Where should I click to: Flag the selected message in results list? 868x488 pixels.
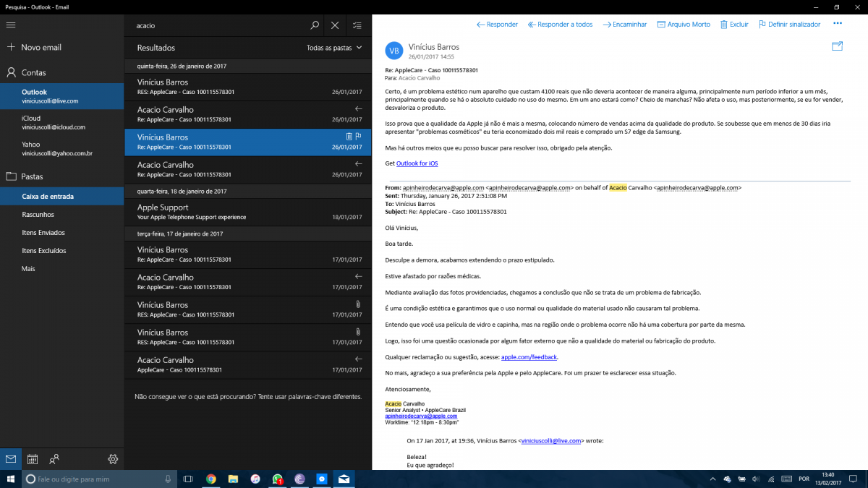click(358, 136)
